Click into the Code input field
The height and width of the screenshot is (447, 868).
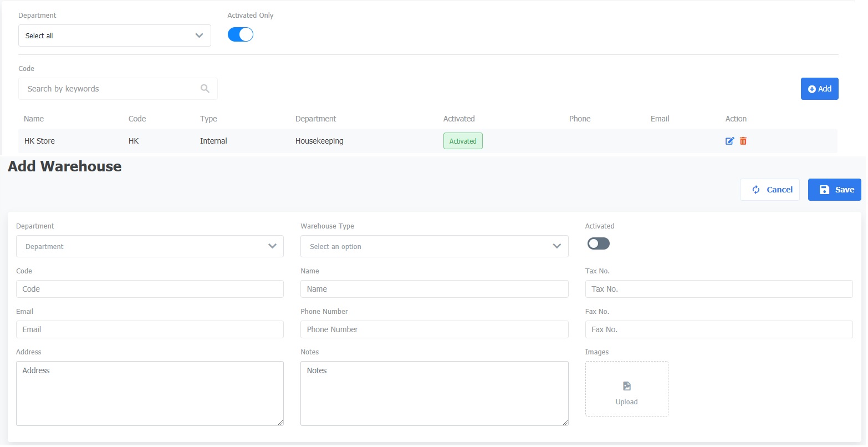(150, 289)
